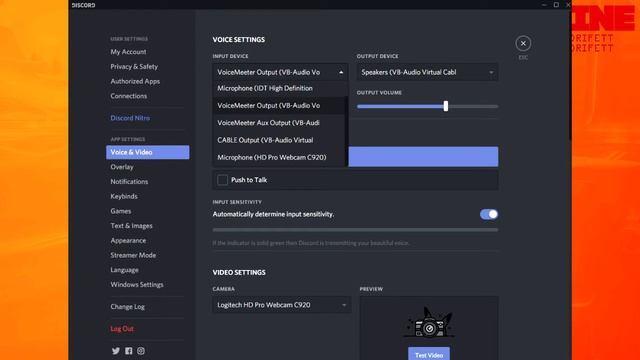Choose Microphone (IDT High Definition) input

coord(279,88)
